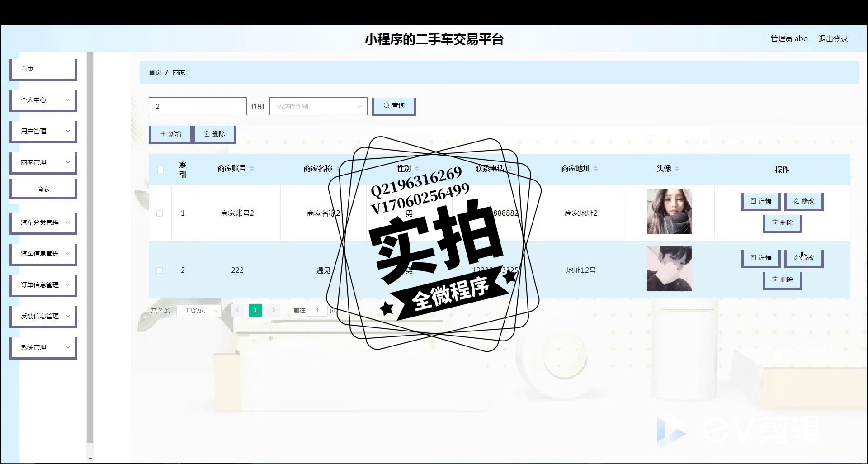Delete the 商家账号2 row
Image resolution: width=868 pixels, height=464 pixels.
pos(782,223)
